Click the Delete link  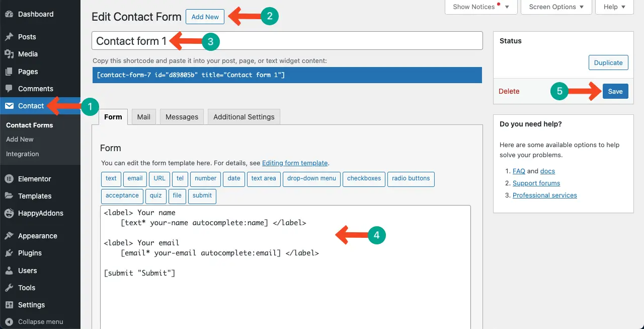[509, 91]
